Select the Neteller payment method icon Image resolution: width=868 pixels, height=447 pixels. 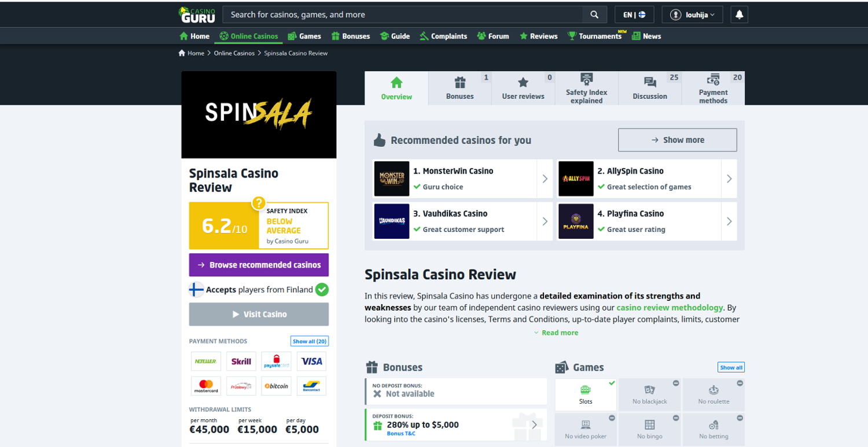tap(206, 361)
